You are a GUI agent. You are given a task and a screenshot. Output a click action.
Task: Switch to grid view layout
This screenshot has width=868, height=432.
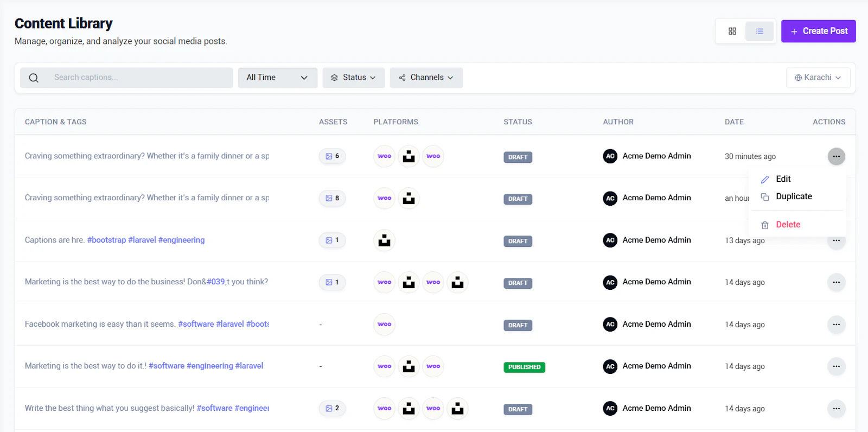(732, 31)
